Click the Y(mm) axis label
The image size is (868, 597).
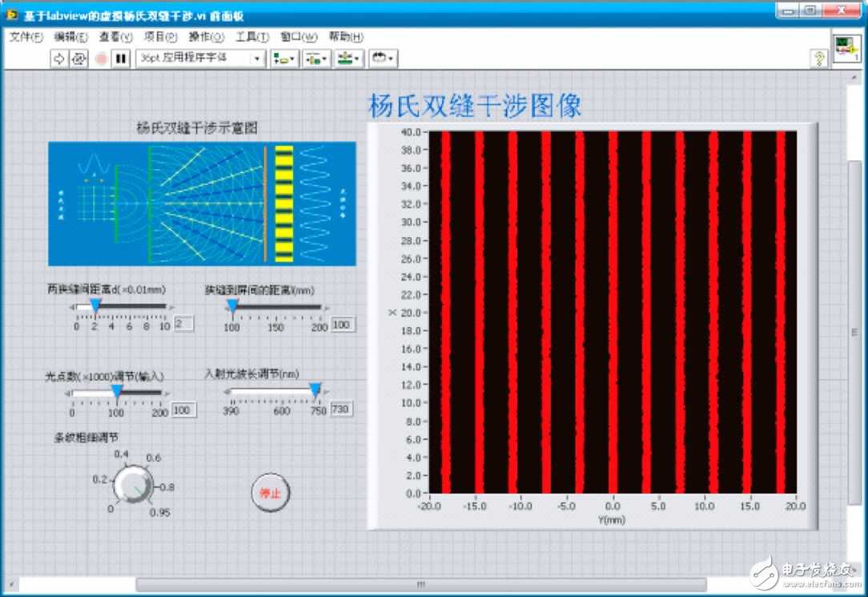tap(612, 520)
